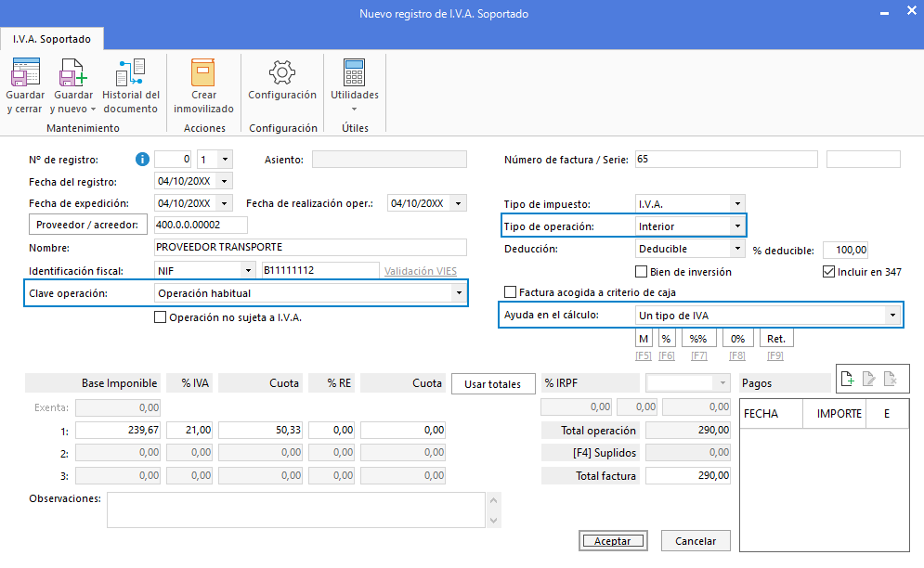Click Número de factura field

tap(726, 159)
